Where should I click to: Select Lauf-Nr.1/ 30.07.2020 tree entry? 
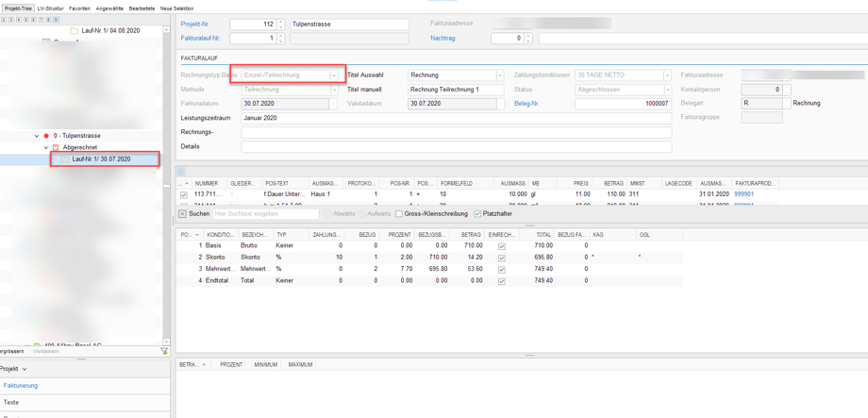101,159
